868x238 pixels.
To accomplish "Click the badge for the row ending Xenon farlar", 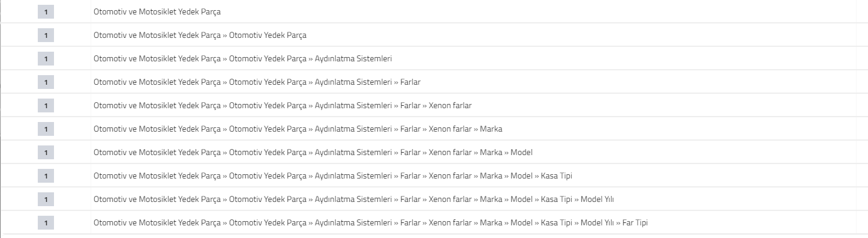I will pyautogui.click(x=46, y=105).
